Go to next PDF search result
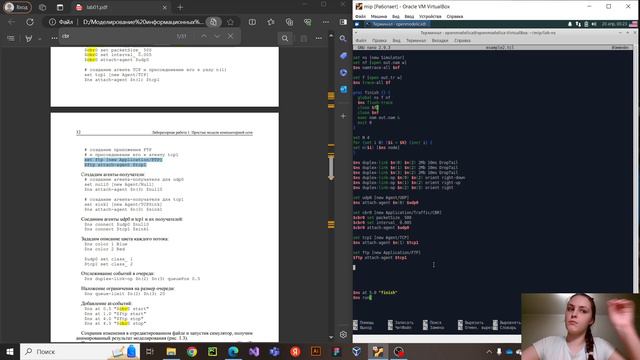The height and width of the screenshot is (360, 640). coord(217,36)
